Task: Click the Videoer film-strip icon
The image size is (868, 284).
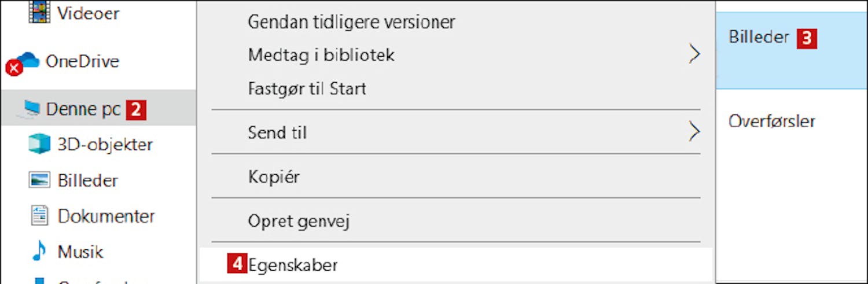Action: [39, 12]
